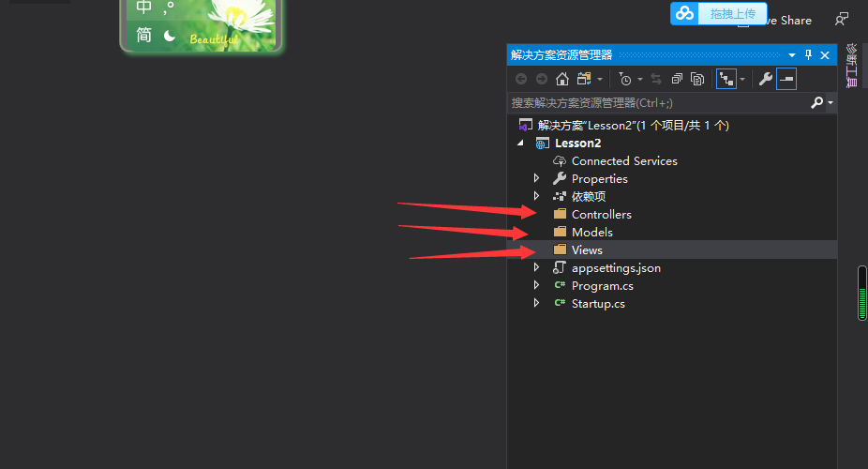
Task: Toggle Preview Selected Items button
Action: pos(786,79)
